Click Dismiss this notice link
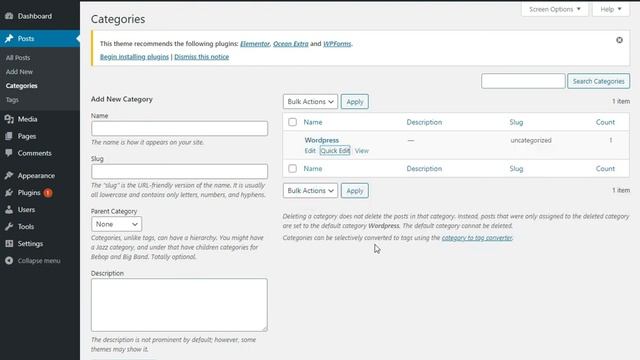The image size is (640, 360). (202, 57)
